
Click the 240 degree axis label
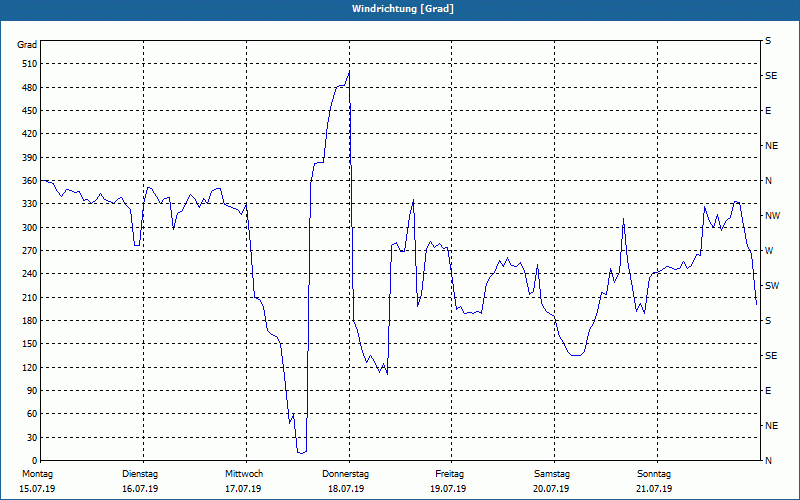tap(31, 274)
